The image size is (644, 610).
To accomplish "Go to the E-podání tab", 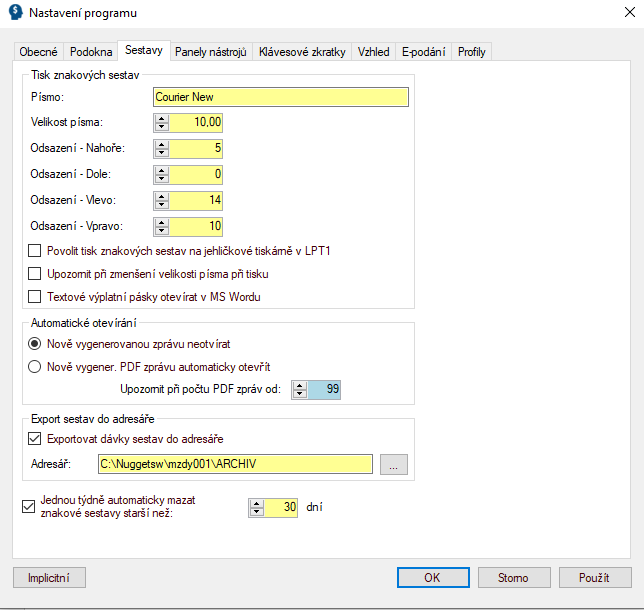I will pos(424,52).
